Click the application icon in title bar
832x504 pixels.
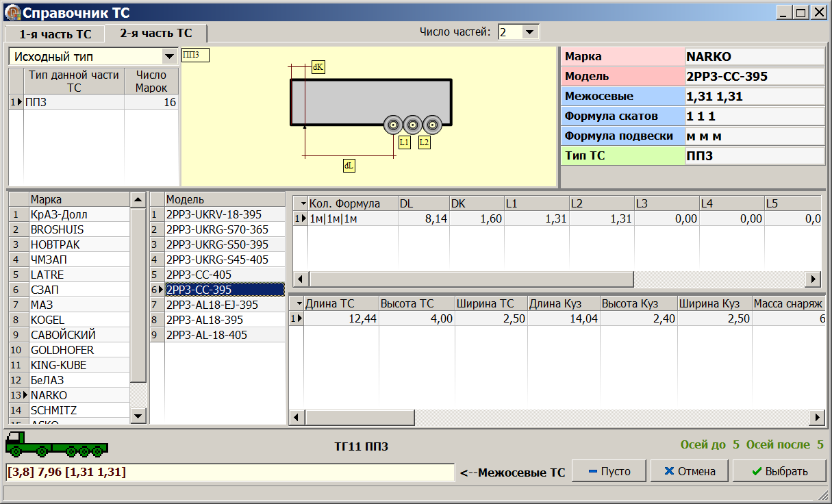pyautogui.click(x=12, y=12)
